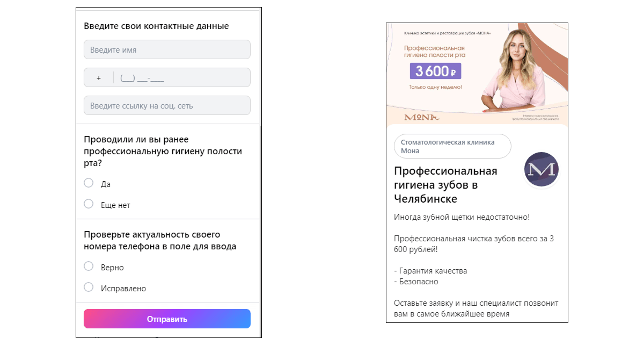The image size is (644, 345).
Task: Pick the "Исправлено" radio option
Action: tap(89, 287)
